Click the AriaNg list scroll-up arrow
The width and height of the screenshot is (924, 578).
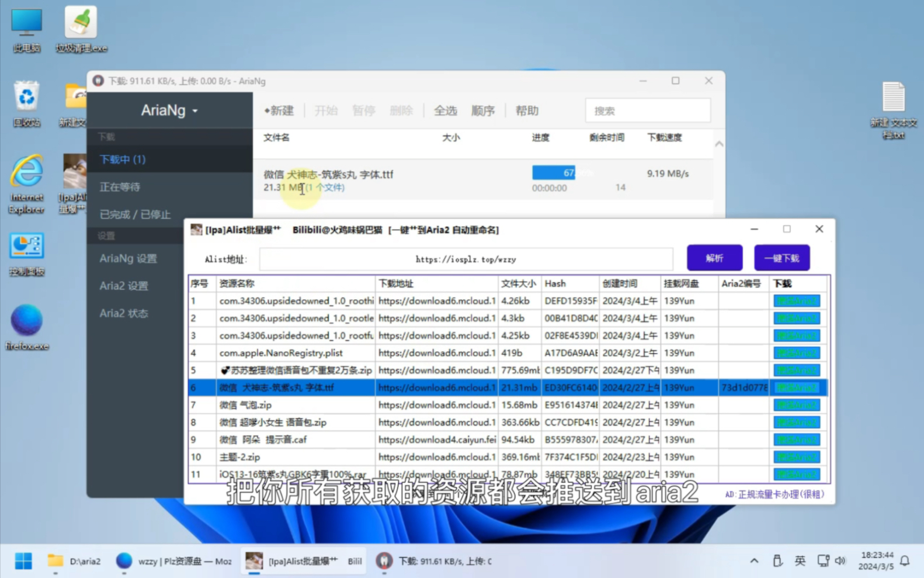click(719, 144)
